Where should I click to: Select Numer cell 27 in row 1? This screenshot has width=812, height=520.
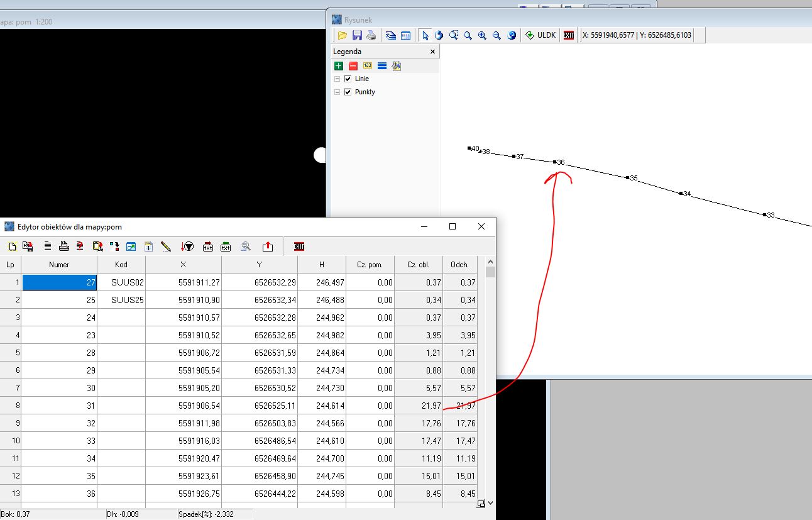59,282
